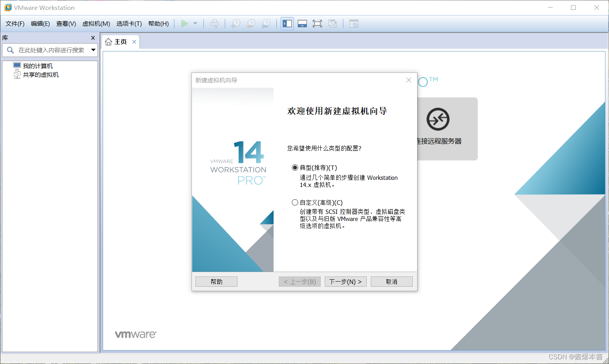This screenshot has width=609, height=364.
Task: Close the 库 library panel
Action: coord(93,38)
